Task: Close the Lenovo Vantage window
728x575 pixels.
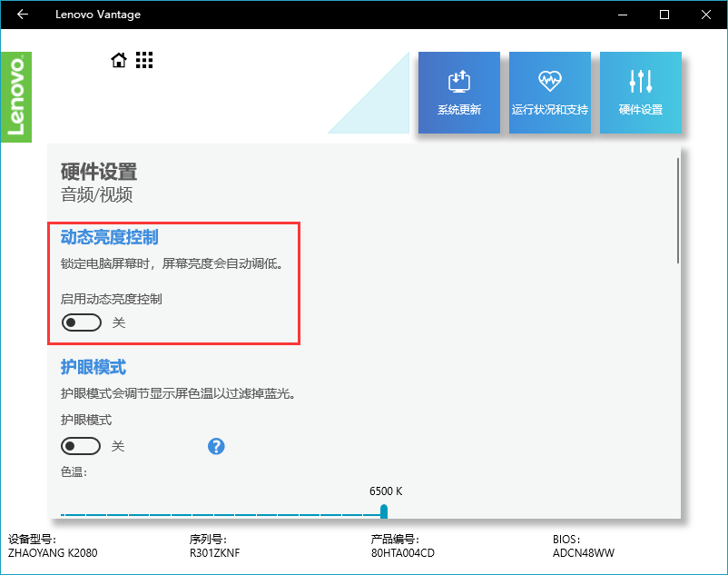Action: coord(706,15)
